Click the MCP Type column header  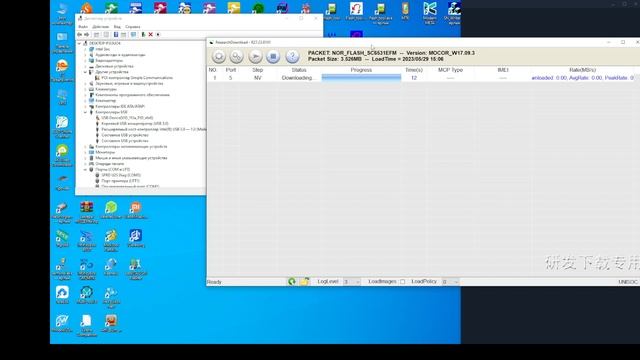click(x=450, y=70)
